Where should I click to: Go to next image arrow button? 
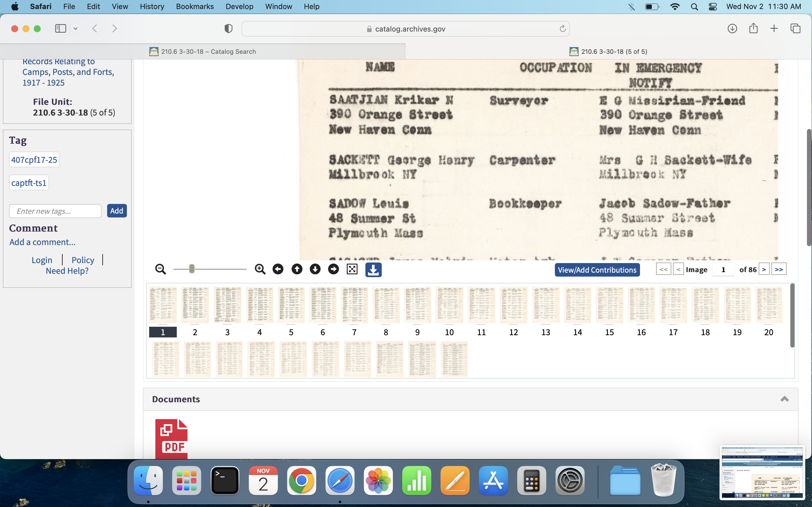point(764,270)
